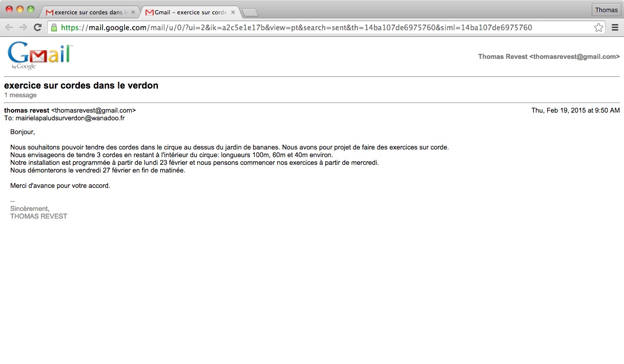Image resolution: width=624 pixels, height=364 pixels.
Task: Click the Gmail logo
Action: pyautogui.click(x=39, y=55)
